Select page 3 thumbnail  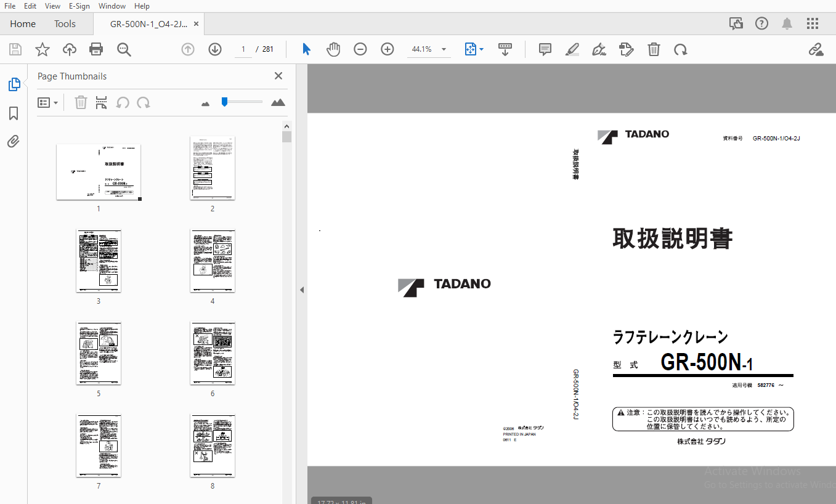point(99,261)
